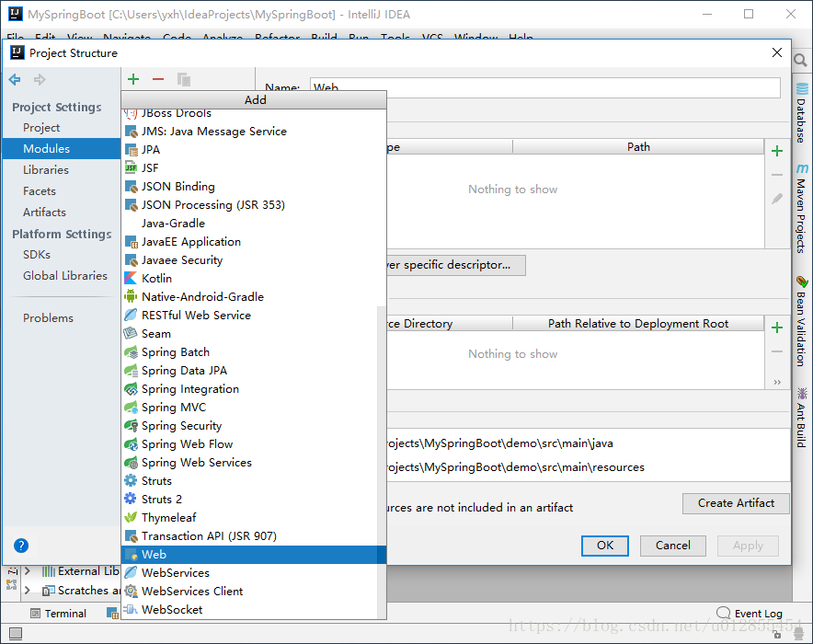Select Spring Integration entry
Screen dimensions: 813x644
click(x=254, y=389)
